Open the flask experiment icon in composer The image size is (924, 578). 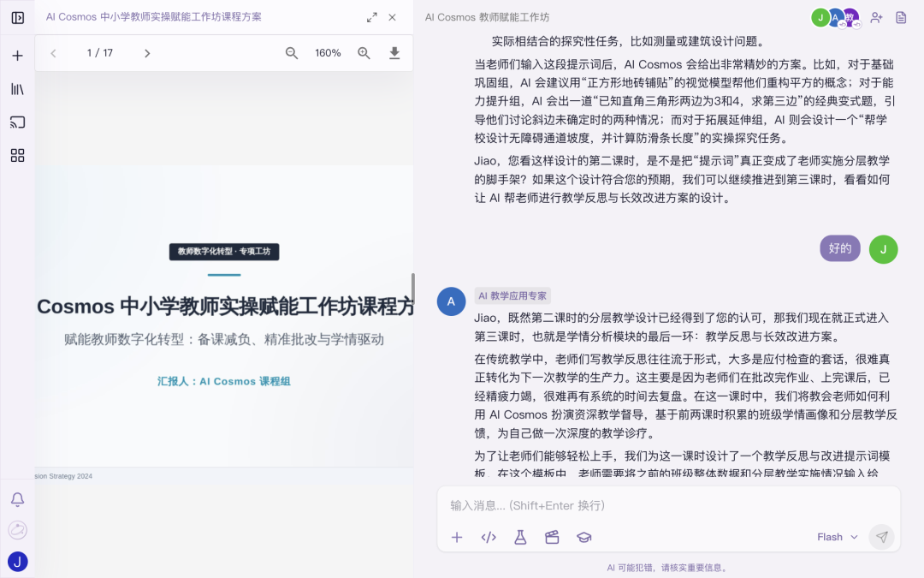(520, 537)
